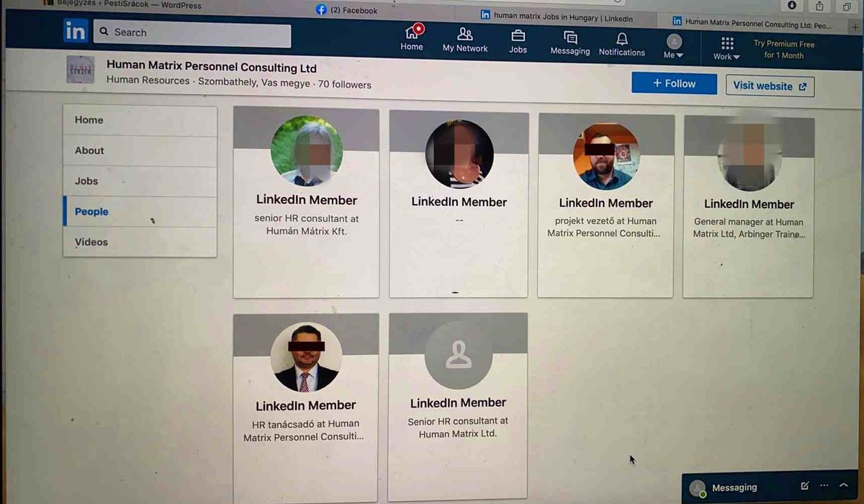Open HR tanácsadó member profile photo

click(305, 357)
